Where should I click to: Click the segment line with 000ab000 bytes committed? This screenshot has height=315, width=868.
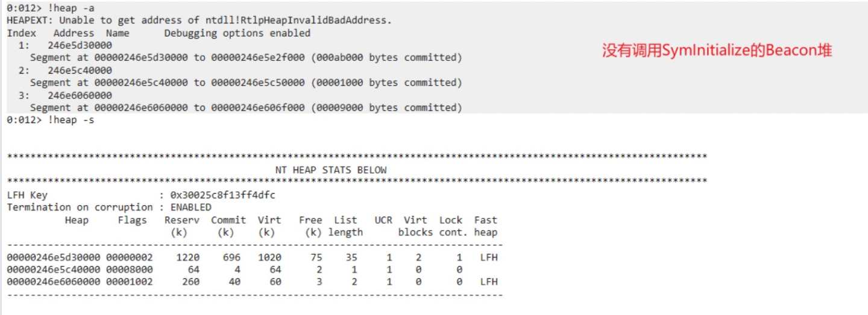pyautogui.click(x=246, y=58)
